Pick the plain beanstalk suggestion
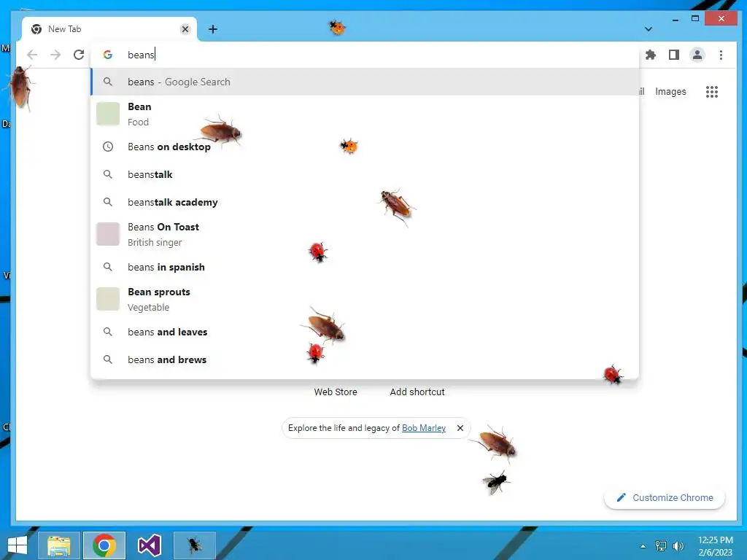The width and height of the screenshot is (747, 560). (x=365, y=174)
